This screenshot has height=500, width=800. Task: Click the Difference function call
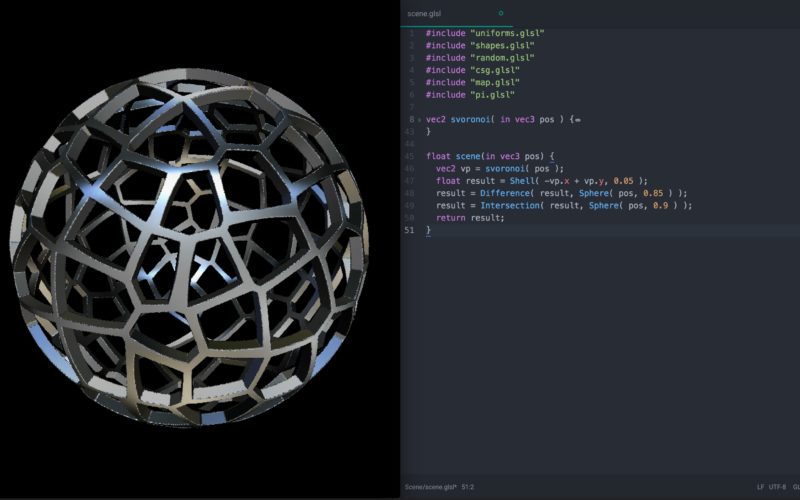pyautogui.click(x=505, y=193)
